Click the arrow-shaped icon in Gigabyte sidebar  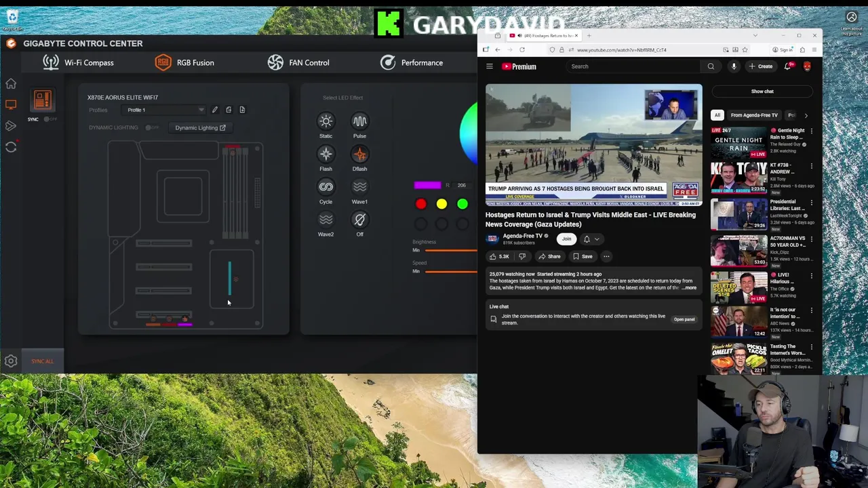coord(11,126)
